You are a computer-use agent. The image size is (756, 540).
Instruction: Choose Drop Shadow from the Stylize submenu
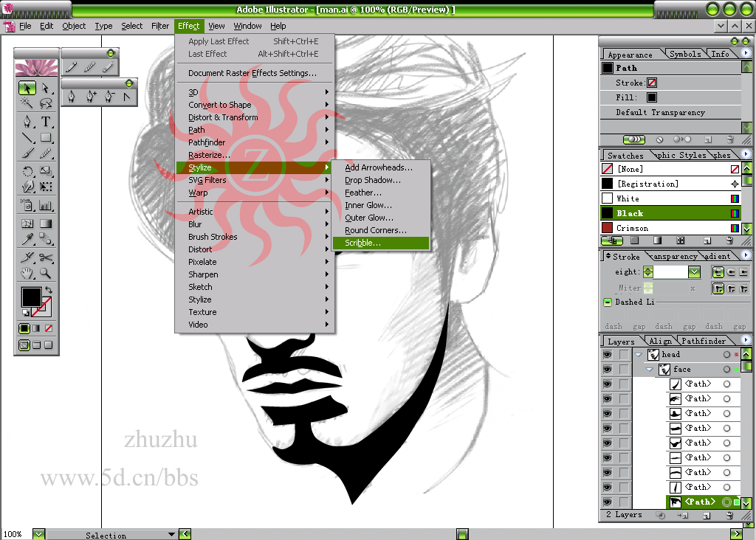pyautogui.click(x=380, y=180)
